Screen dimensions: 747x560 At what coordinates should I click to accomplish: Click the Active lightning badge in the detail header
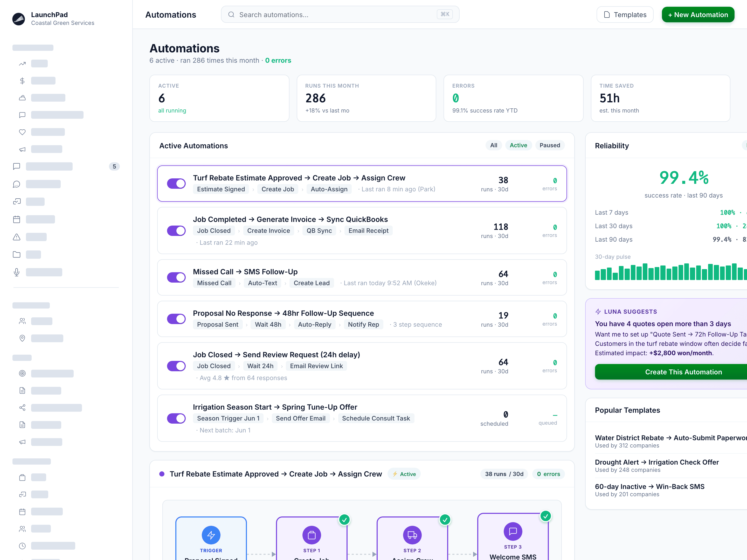click(x=404, y=474)
